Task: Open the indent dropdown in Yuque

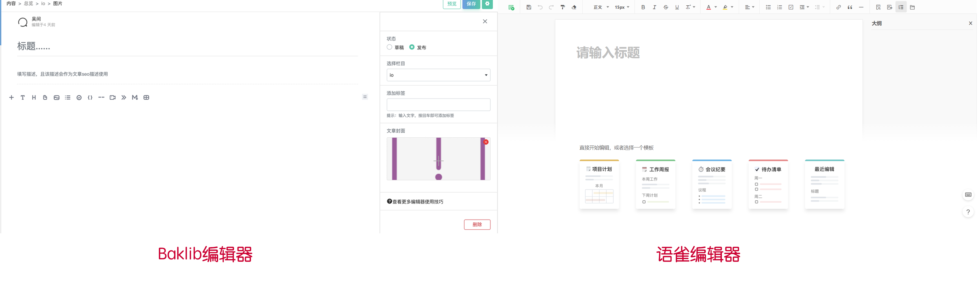Action: [804, 7]
